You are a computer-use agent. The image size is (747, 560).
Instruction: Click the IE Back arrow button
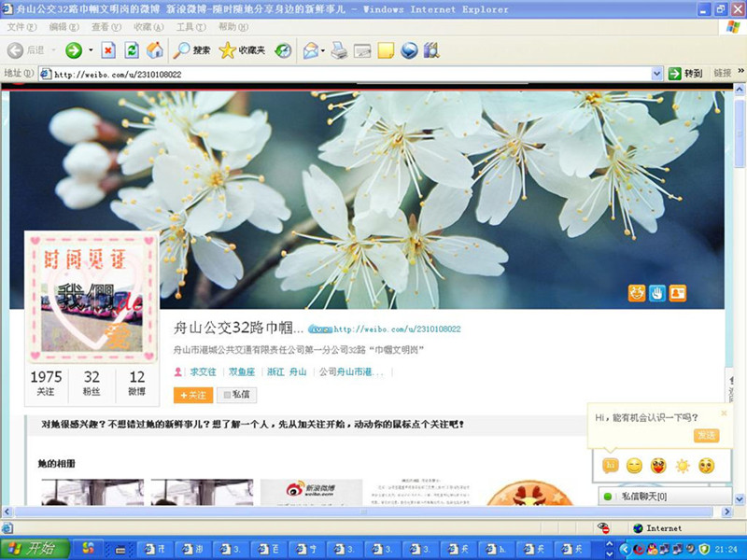click(15, 50)
